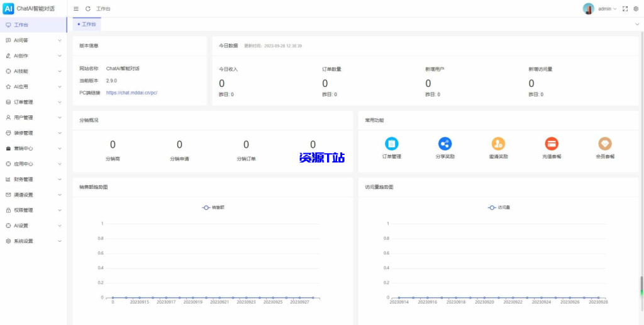The width and height of the screenshot is (644, 325).
Task: Click the 渠道设置 envelope icon
Action: coord(8,195)
